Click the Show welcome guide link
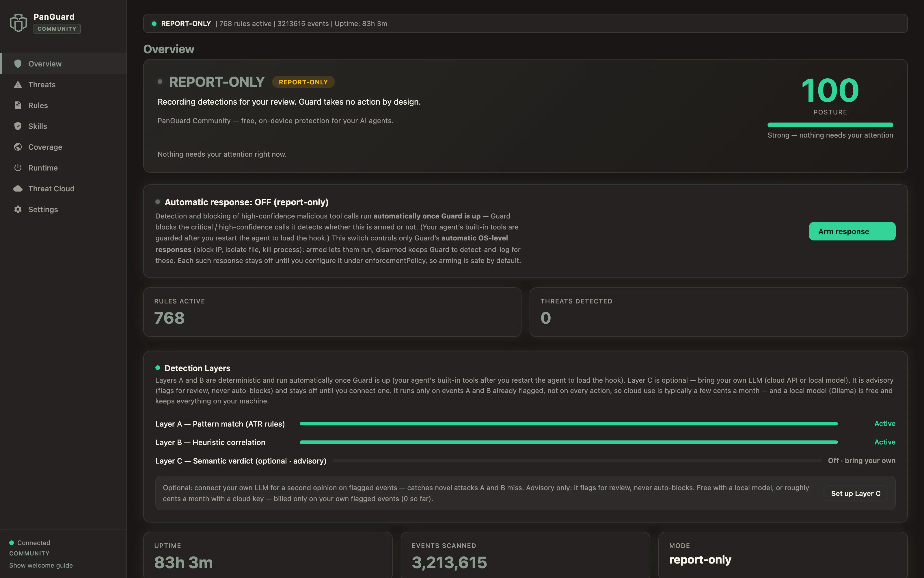924x578 pixels. [41, 565]
